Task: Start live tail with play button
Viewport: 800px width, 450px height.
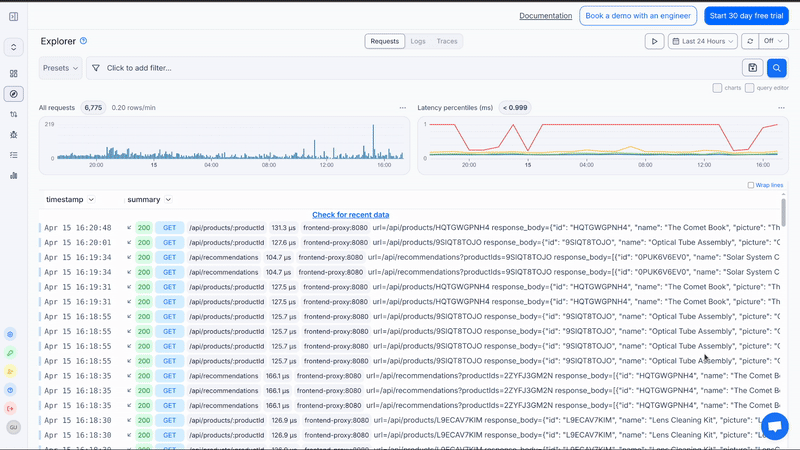Action: click(x=654, y=41)
